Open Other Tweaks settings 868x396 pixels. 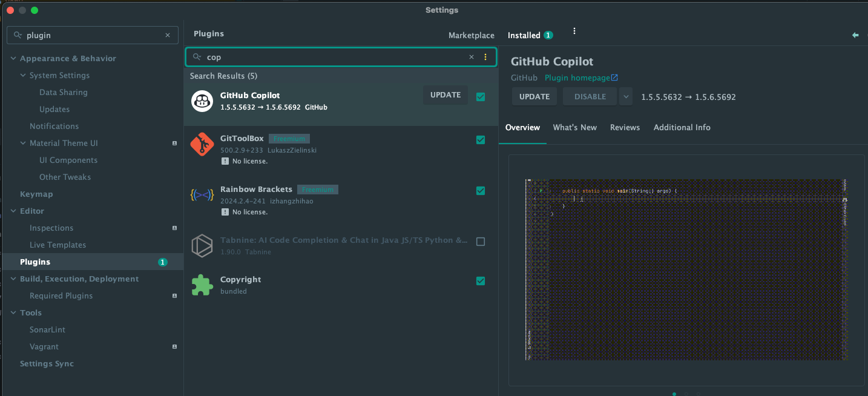click(x=65, y=177)
